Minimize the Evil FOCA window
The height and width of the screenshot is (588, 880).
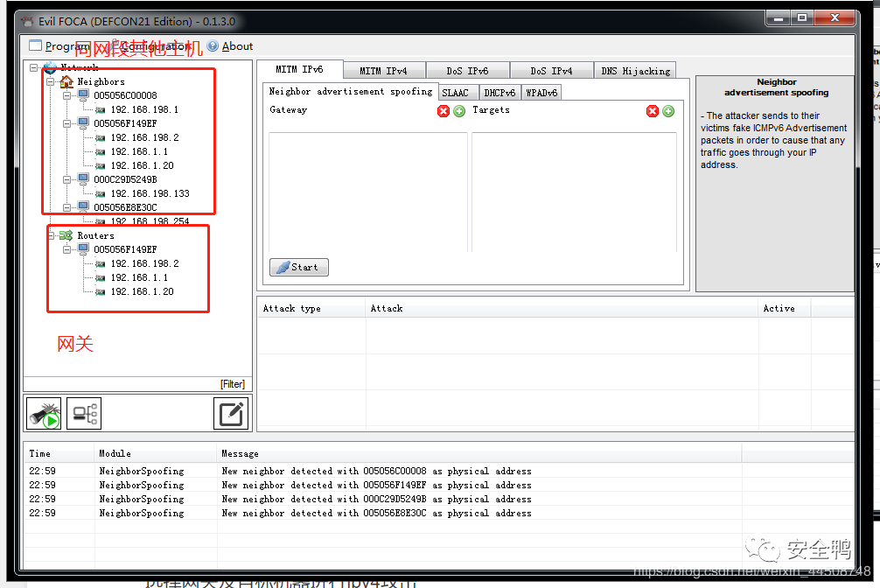pyautogui.click(x=778, y=18)
